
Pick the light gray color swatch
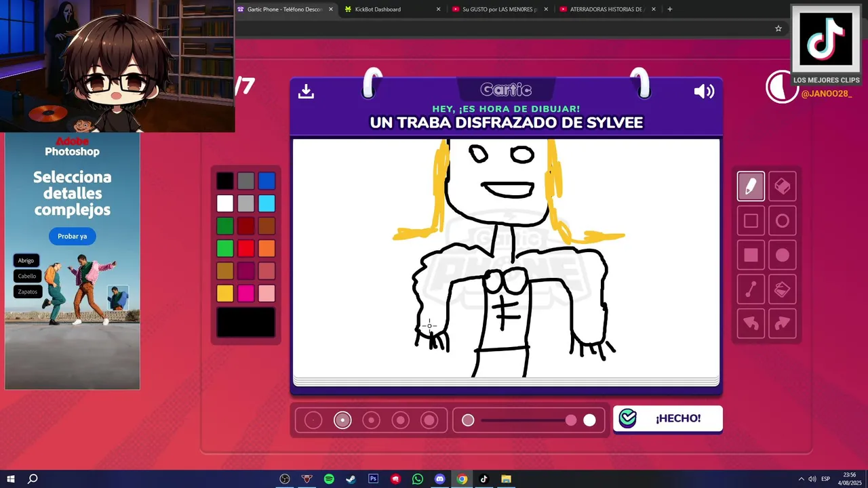point(246,203)
